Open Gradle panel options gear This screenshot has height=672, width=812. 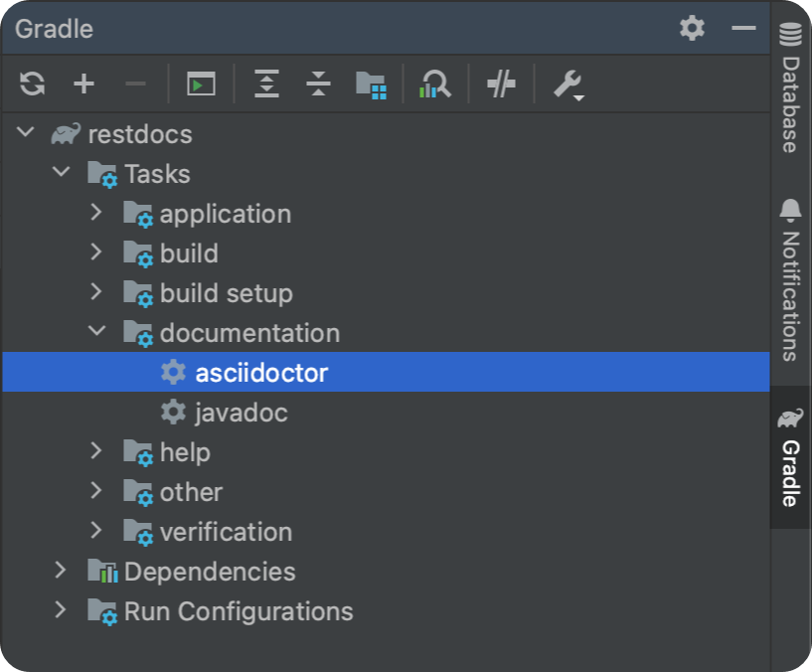point(693,28)
